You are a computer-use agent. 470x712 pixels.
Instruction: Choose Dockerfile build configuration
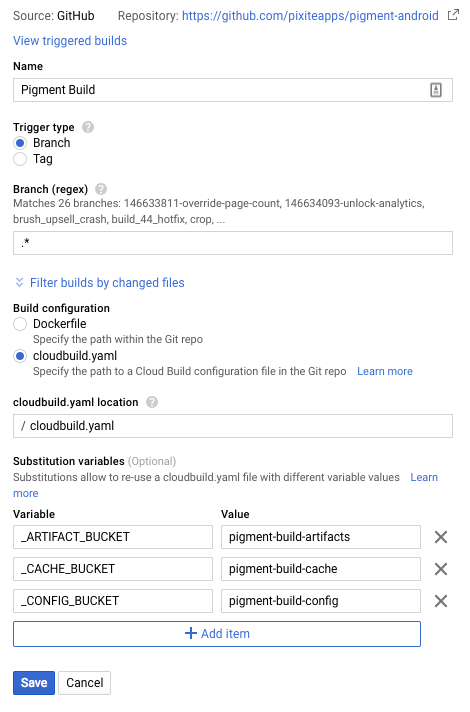(20, 324)
